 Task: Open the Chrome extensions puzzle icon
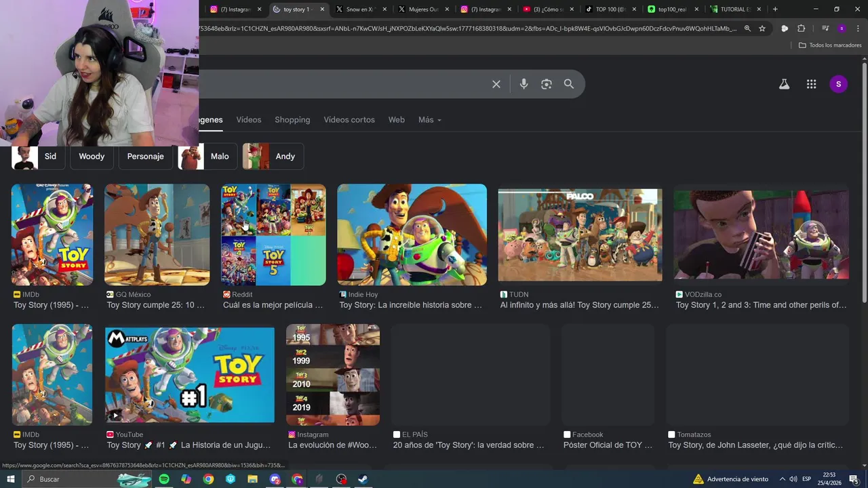[x=801, y=28]
